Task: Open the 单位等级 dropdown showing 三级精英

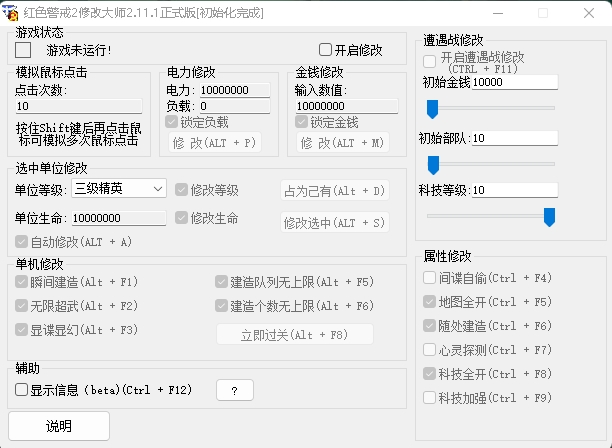Action: pyautogui.click(x=119, y=188)
